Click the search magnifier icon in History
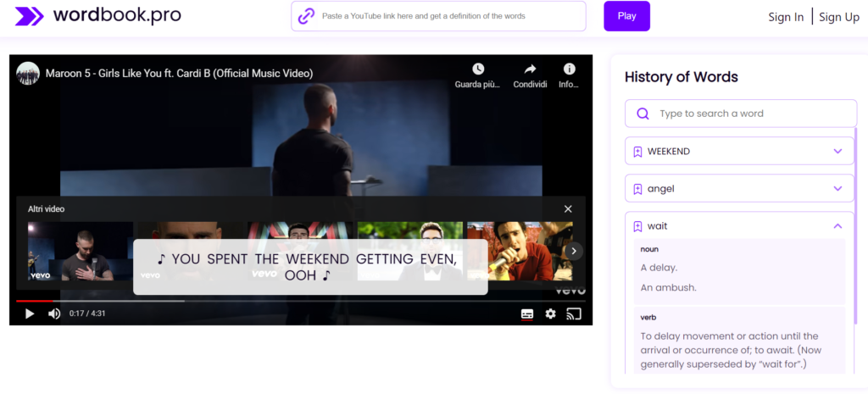This screenshot has height=394, width=868. coord(643,114)
